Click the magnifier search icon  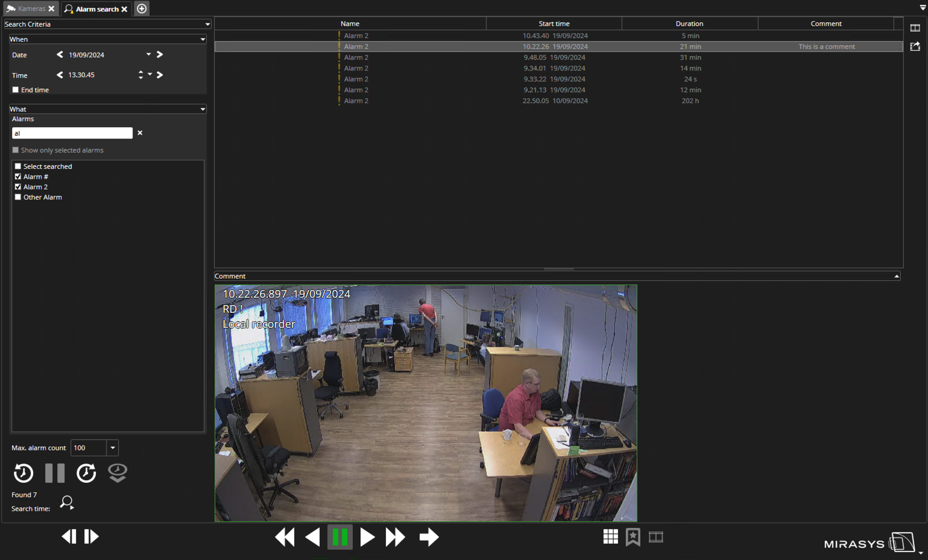coord(67,502)
